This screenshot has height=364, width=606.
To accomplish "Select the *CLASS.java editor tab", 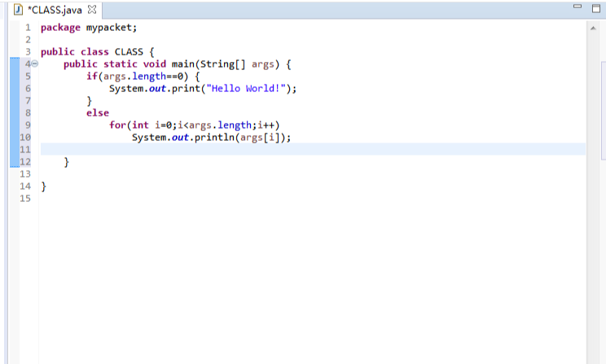I will click(55, 10).
